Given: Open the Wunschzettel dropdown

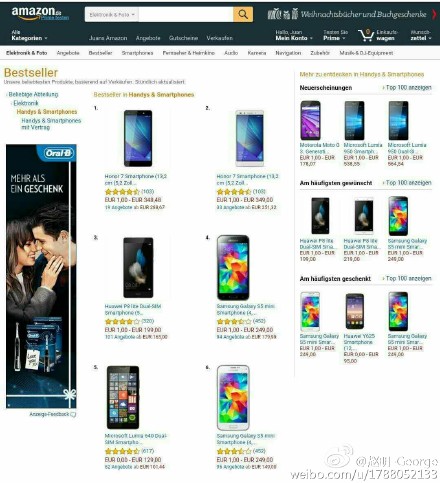Looking at the screenshot, I should 421,35.
